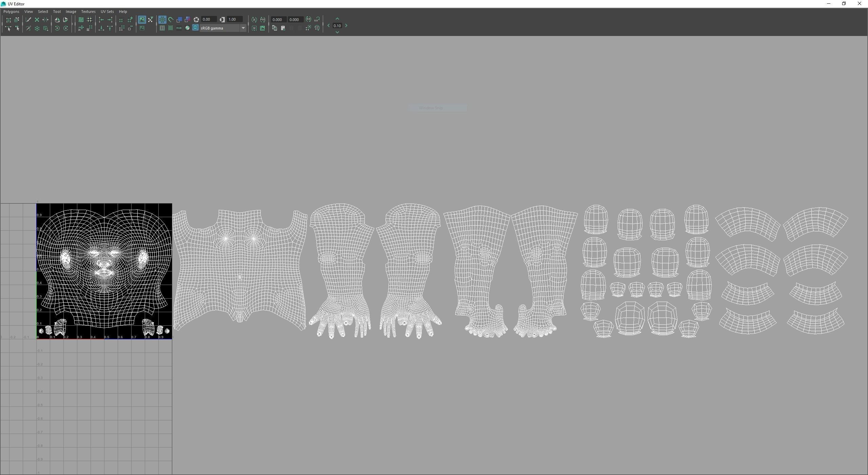Open the Polygons menu
The width and height of the screenshot is (868, 475).
coord(11,12)
